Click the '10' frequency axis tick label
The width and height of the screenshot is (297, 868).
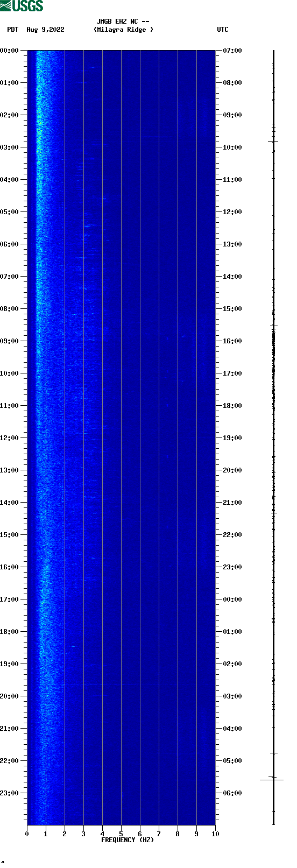pyautogui.click(x=215, y=834)
